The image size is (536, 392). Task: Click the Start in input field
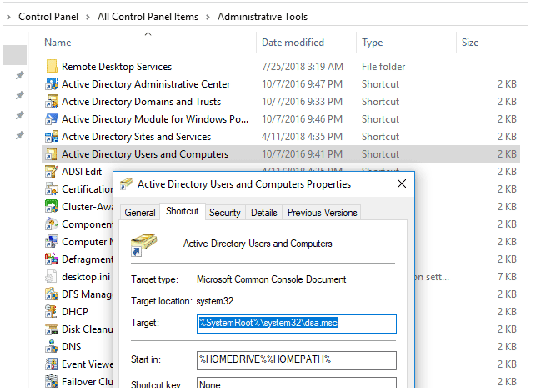[297, 360]
